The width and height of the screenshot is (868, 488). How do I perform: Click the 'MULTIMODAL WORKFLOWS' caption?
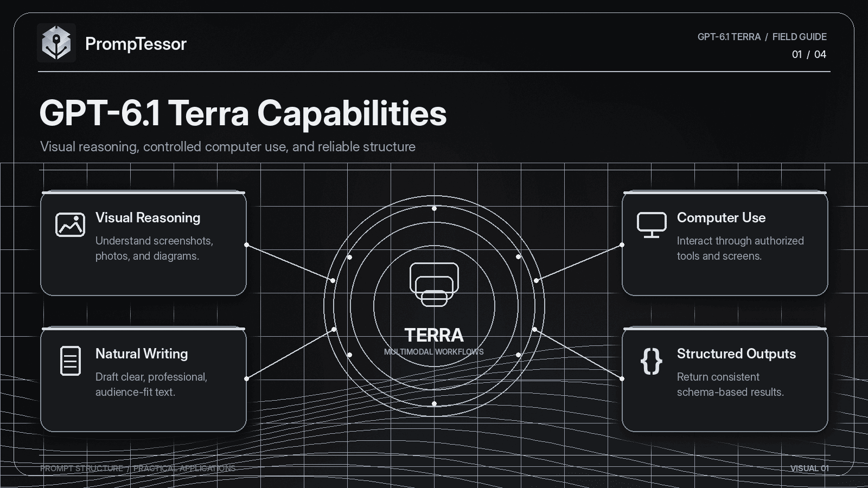(434, 351)
